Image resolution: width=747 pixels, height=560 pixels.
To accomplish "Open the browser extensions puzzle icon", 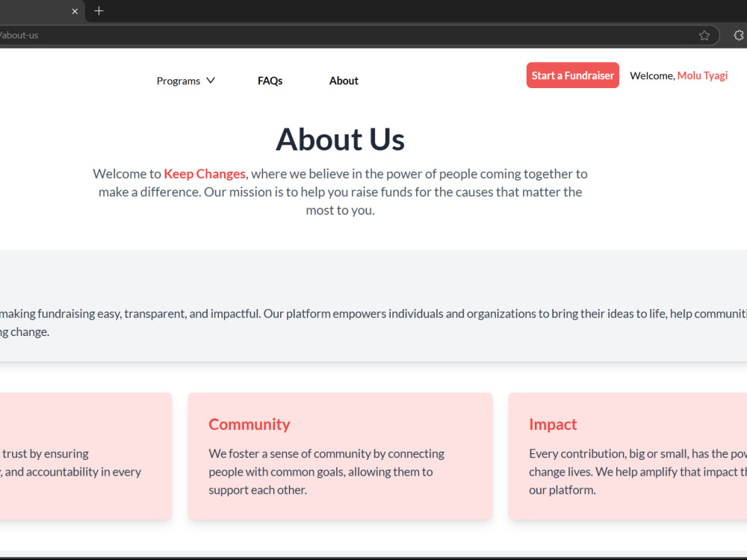I will [739, 35].
